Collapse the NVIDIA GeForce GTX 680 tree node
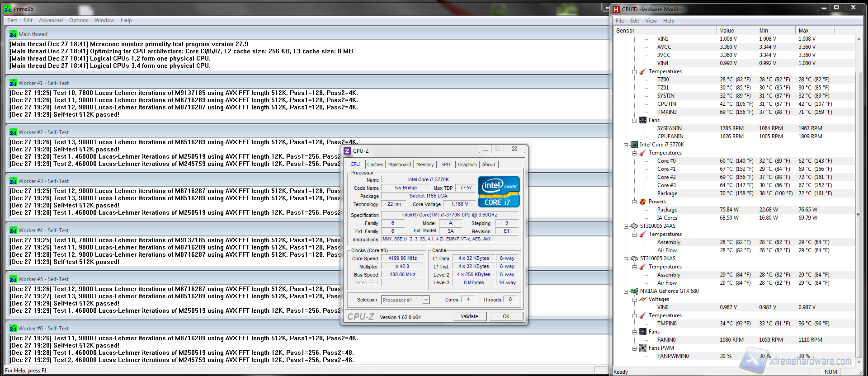868x376 pixels. pyautogui.click(x=626, y=291)
